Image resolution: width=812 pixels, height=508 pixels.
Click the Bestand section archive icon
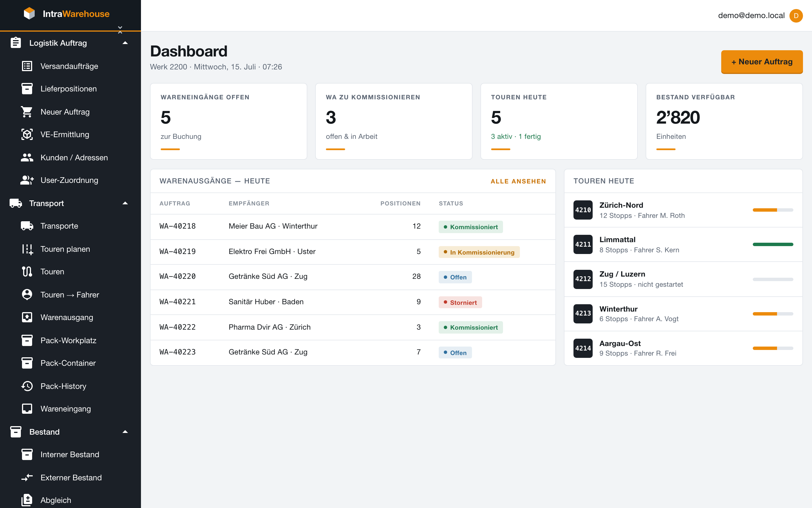click(x=16, y=432)
